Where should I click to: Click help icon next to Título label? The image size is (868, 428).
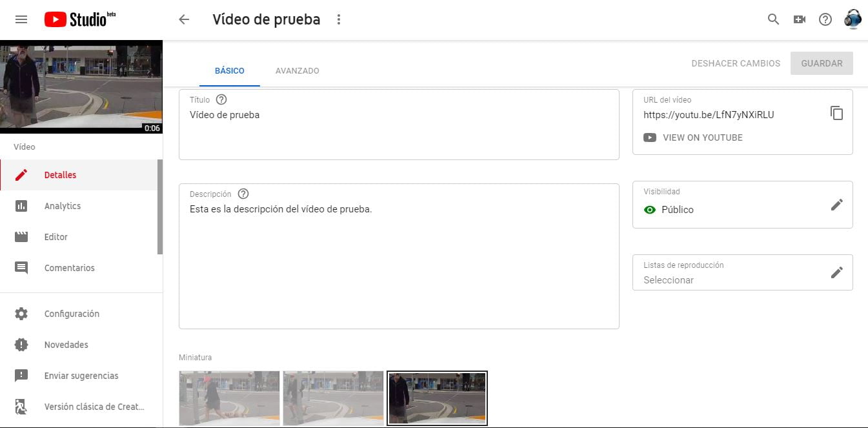pyautogui.click(x=221, y=99)
